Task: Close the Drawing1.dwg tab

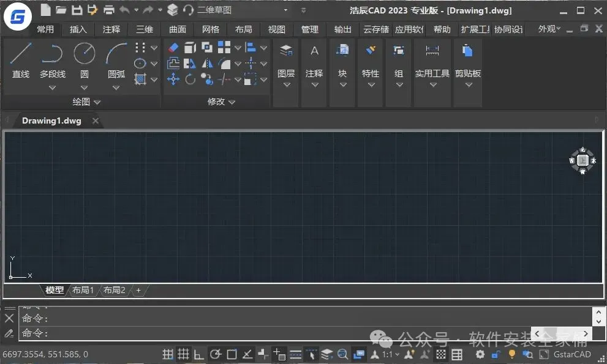Action: [x=95, y=121]
